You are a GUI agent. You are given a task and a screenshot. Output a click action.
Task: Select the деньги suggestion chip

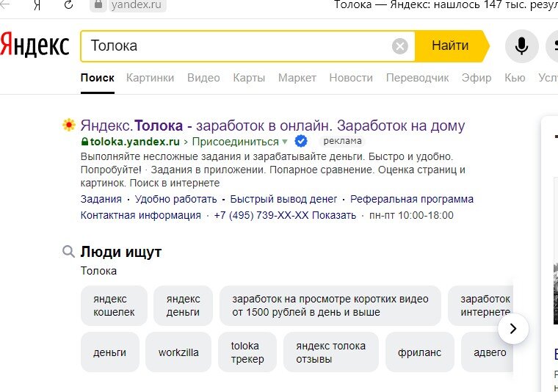pyautogui.click(x=110, y=352)
